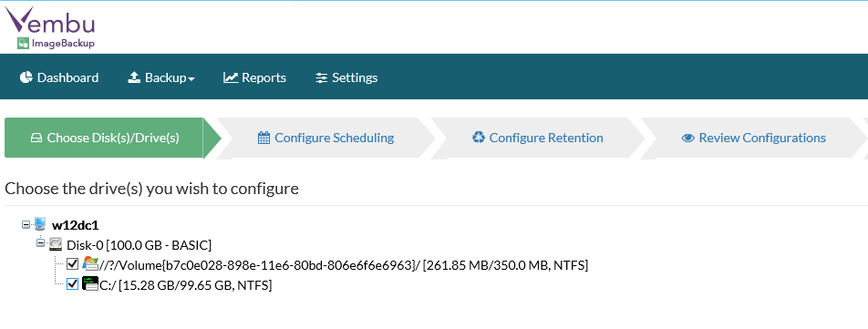Go to the Dashboard menu item

(x=59, y=77)
